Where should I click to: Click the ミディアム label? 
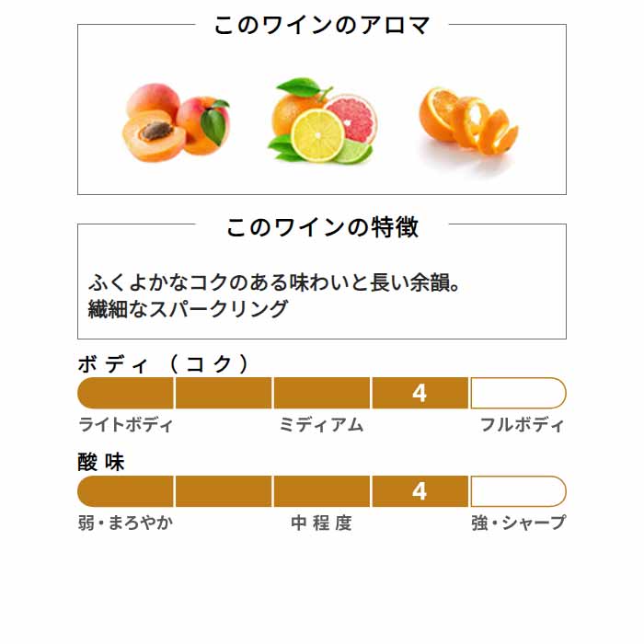[x=322, y=425]
